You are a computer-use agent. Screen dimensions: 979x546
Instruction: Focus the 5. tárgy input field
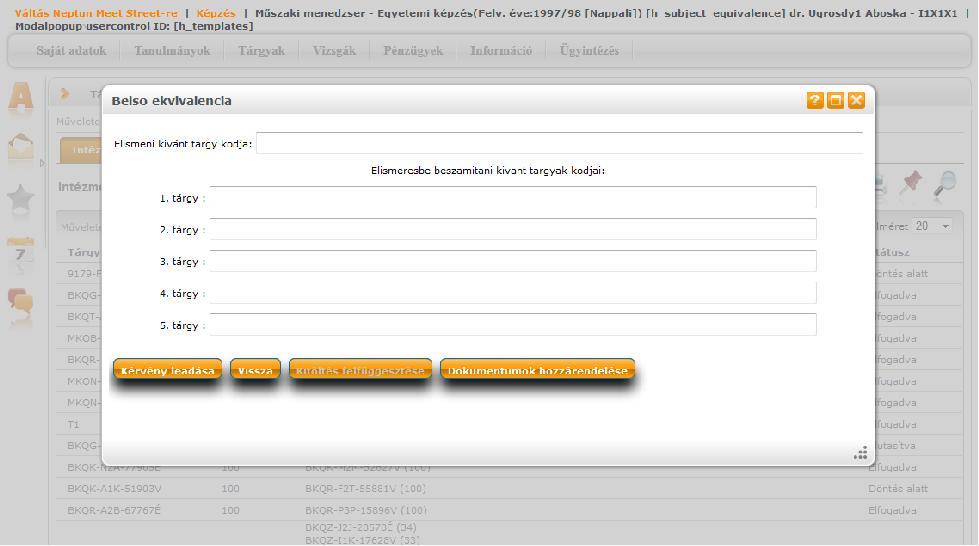(x=513, y=325)
